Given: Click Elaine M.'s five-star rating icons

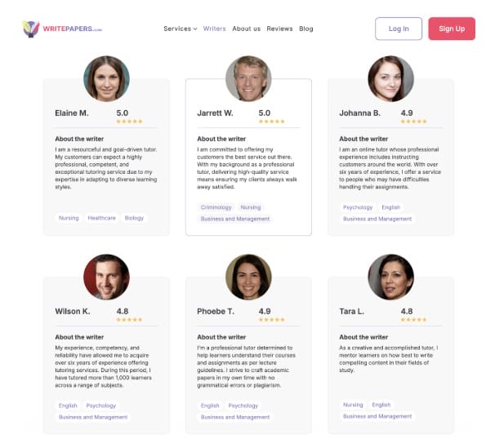Looking at the screenshot, I should [x=129, y=122].
